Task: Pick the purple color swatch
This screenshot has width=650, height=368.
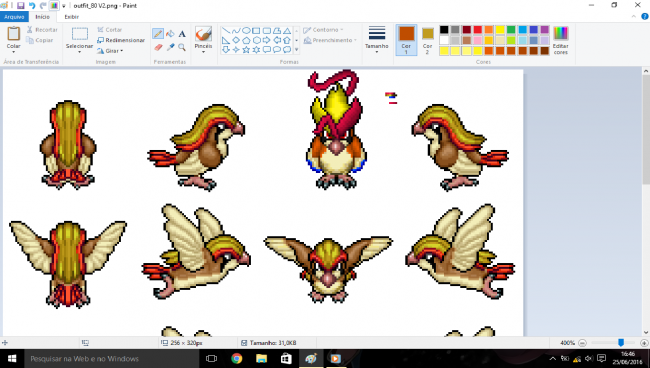Action: [x=545, y=29]
